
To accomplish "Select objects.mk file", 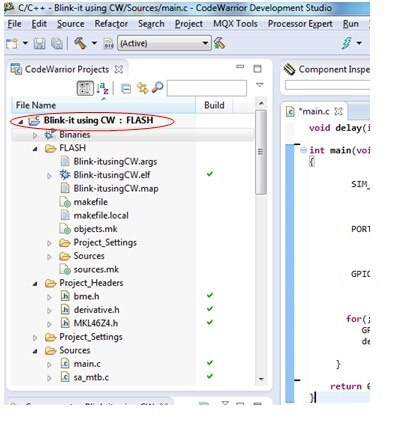I will 95,229.
